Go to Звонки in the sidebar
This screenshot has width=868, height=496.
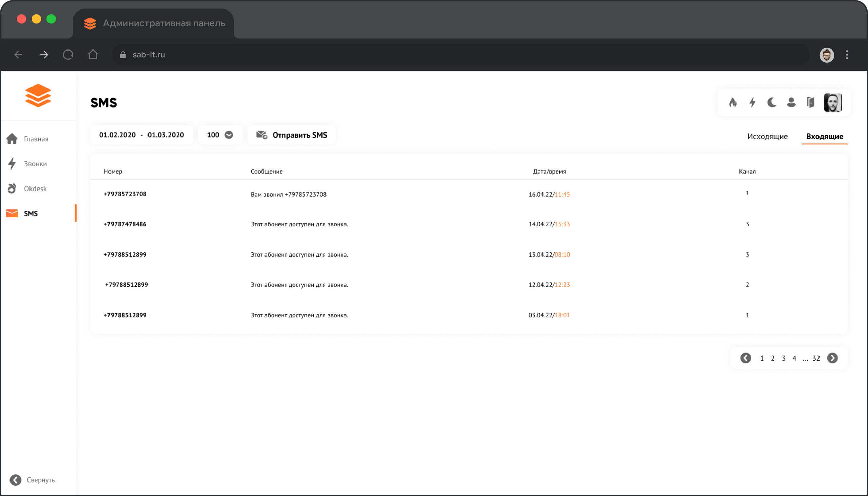click(x=35, y=164)
